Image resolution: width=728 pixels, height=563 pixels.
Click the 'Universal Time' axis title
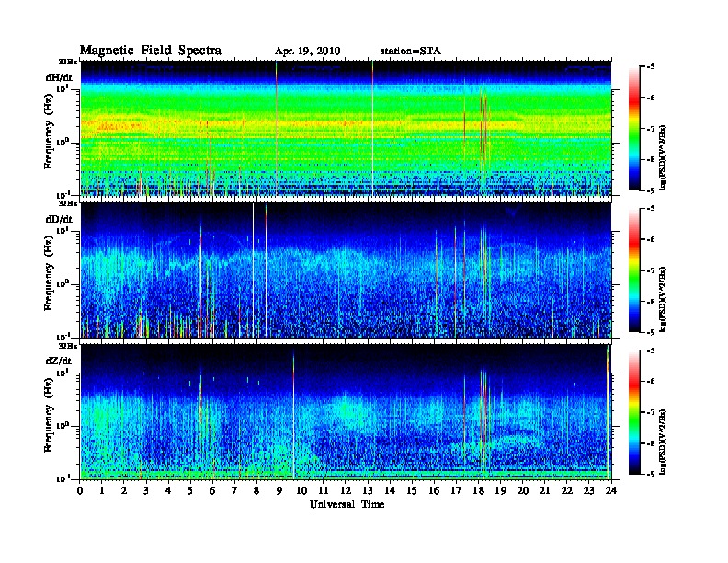tap(347, 504)
